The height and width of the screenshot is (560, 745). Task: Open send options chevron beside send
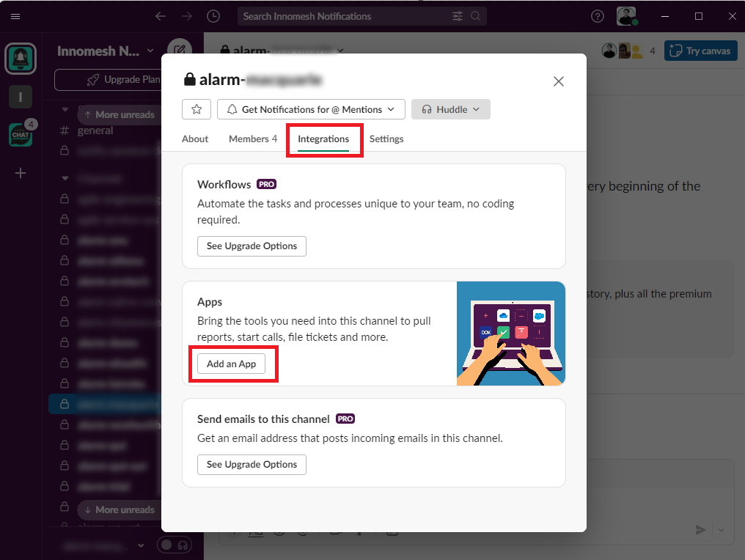pos(722,530)
